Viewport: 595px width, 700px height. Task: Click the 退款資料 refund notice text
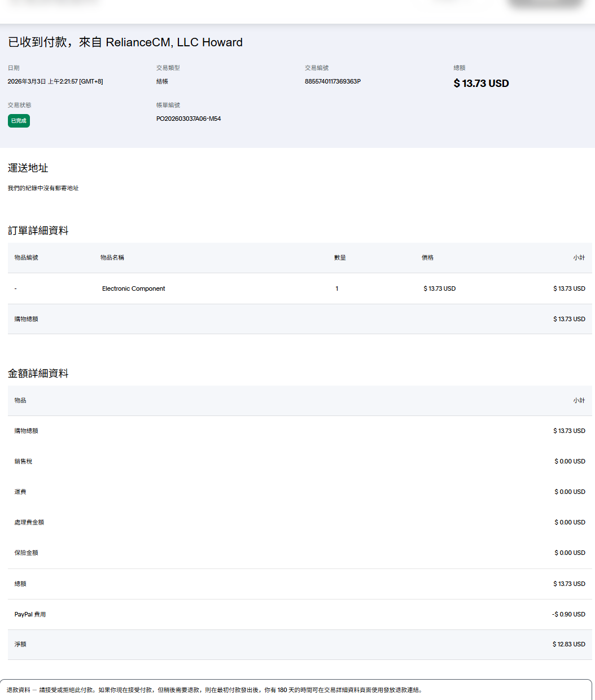(x=215, y=690)
